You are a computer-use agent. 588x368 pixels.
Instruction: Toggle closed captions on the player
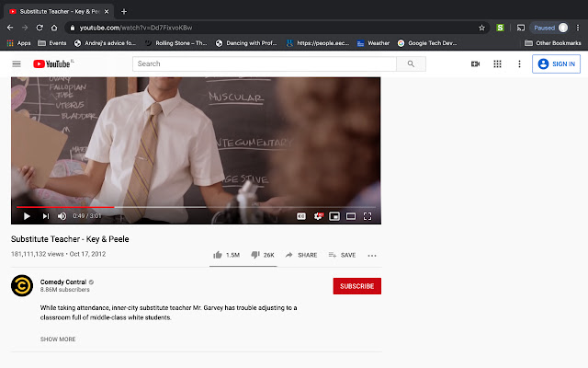coord(301,216)
